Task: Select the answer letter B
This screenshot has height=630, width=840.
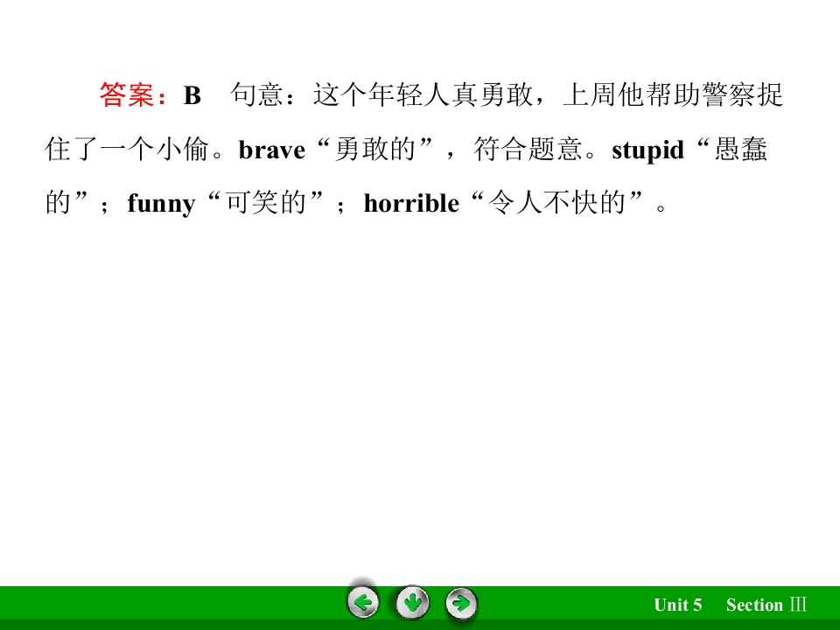Action: (192, 96)
